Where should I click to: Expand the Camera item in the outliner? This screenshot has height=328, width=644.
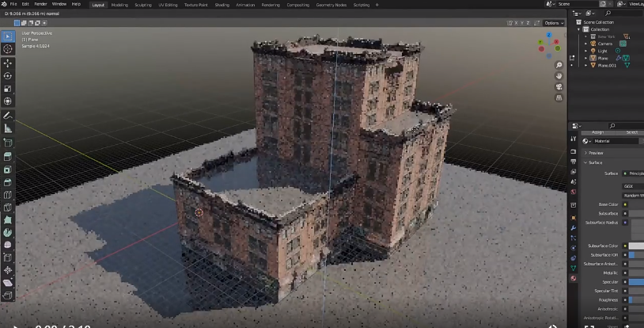[x=585, y=44]
